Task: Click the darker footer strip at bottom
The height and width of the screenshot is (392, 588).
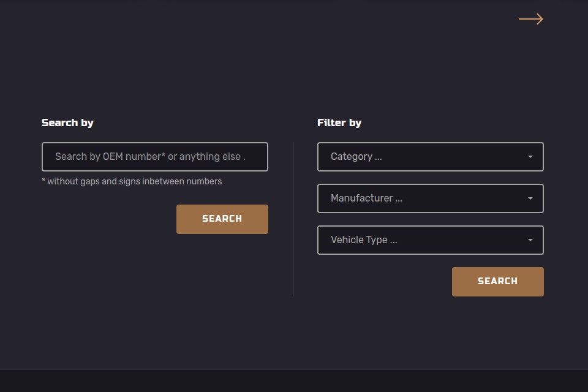Action: click(x=294, y=381)
